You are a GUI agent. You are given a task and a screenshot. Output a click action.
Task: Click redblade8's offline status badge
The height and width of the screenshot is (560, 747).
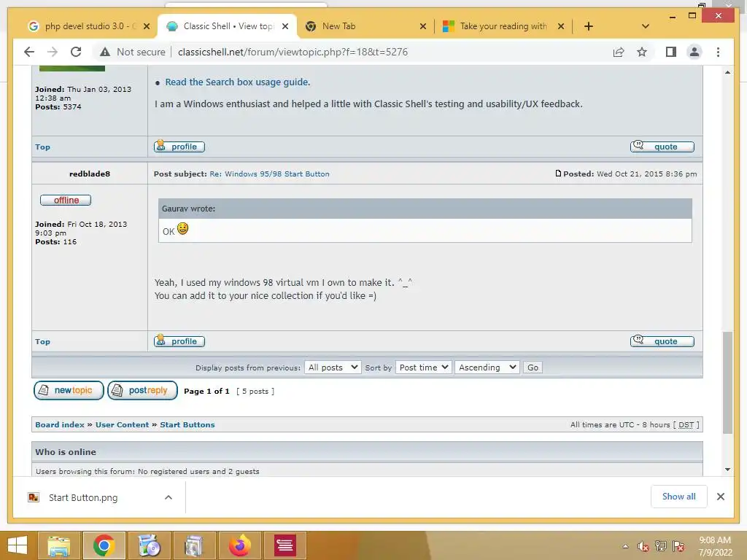click(x=66, y=200)
